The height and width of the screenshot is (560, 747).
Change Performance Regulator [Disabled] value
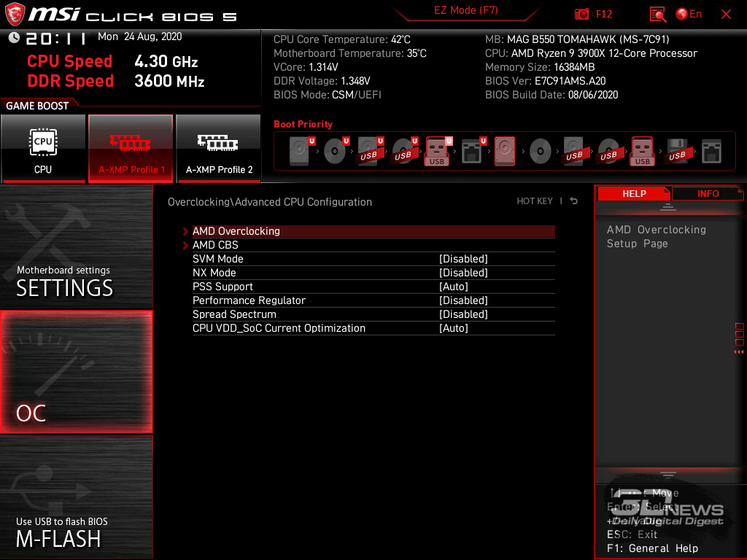pyautogui.click(x=463, y=300)
